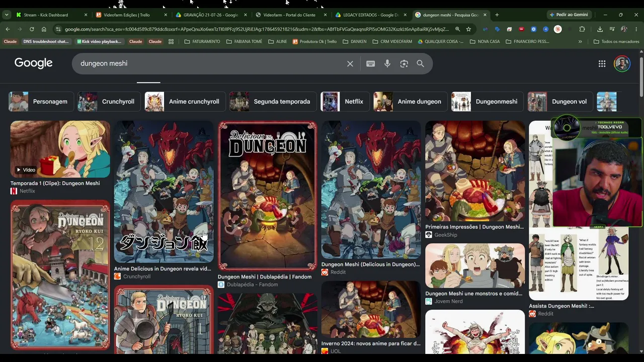Bookmark this page with the star icon
644x362 pixels.
pos(468,29)
